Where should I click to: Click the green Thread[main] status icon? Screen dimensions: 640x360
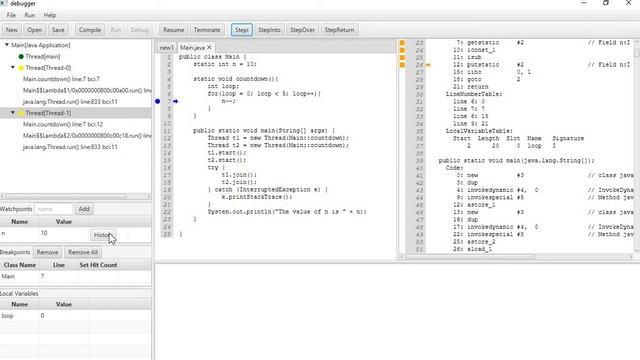[21, 56]
